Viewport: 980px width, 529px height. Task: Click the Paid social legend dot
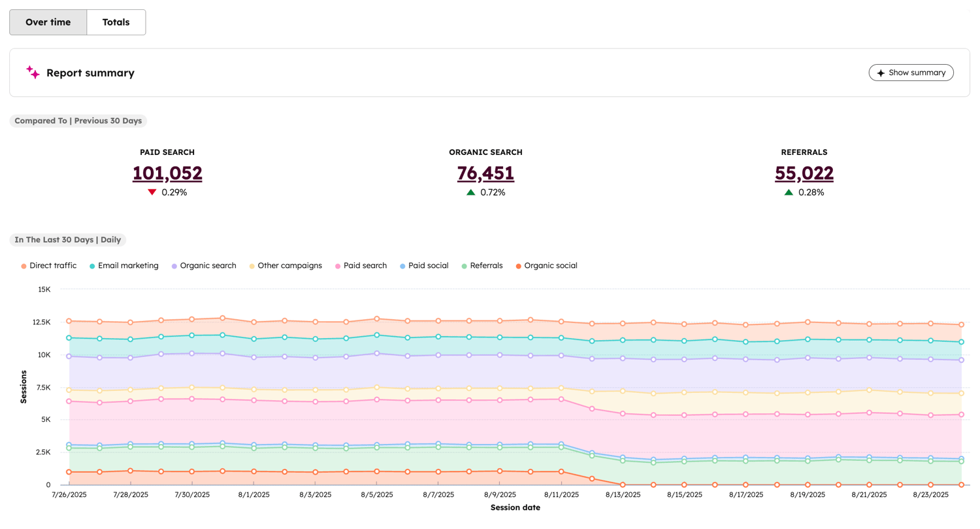pyautogui.click(x=404, y=265)
